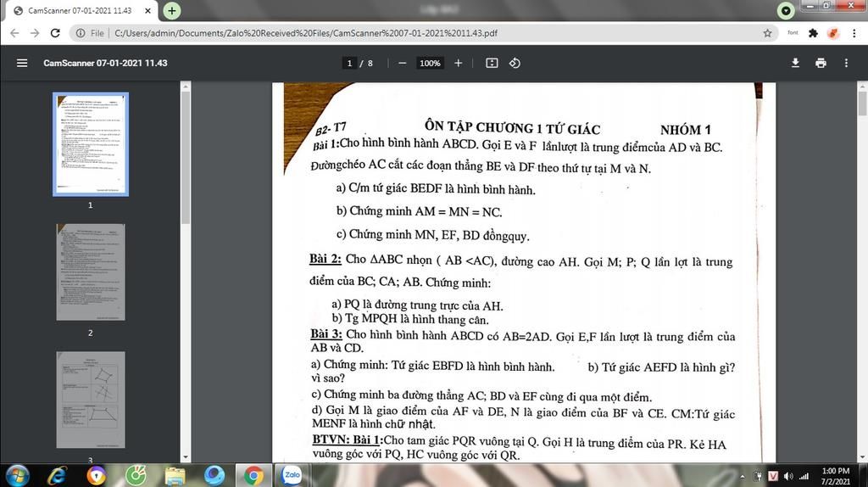The width and height of the screenshot is (868, 487).
Task: Select page 2 thumbnail
Action: click(x=91, y=272)
